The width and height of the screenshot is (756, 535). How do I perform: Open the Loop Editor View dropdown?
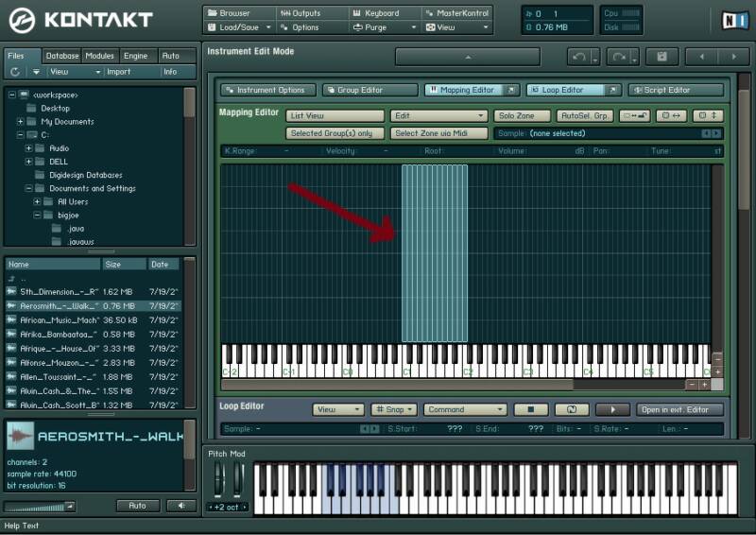pos(338,409)
